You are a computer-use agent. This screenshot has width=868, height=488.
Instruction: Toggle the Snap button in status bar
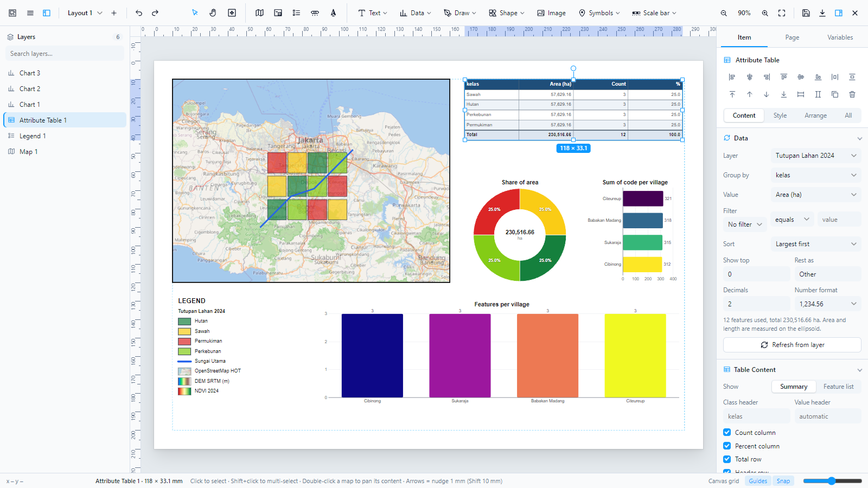[x=783, y=481]
